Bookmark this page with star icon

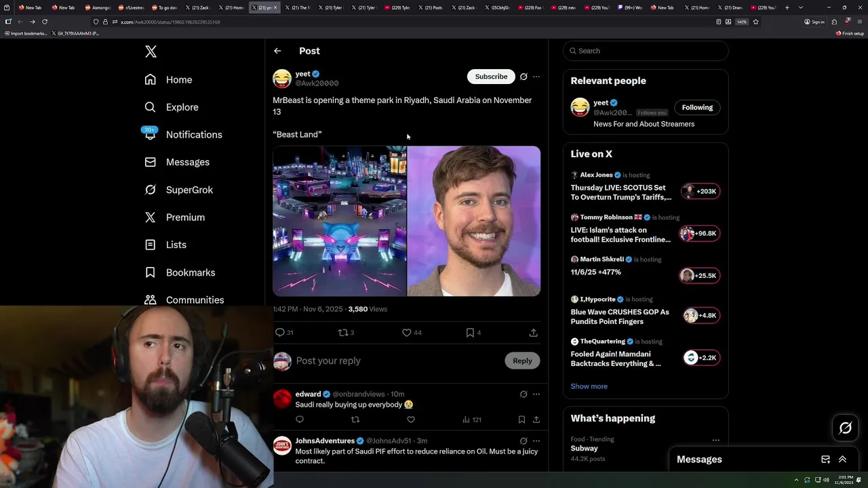point(755,22)
